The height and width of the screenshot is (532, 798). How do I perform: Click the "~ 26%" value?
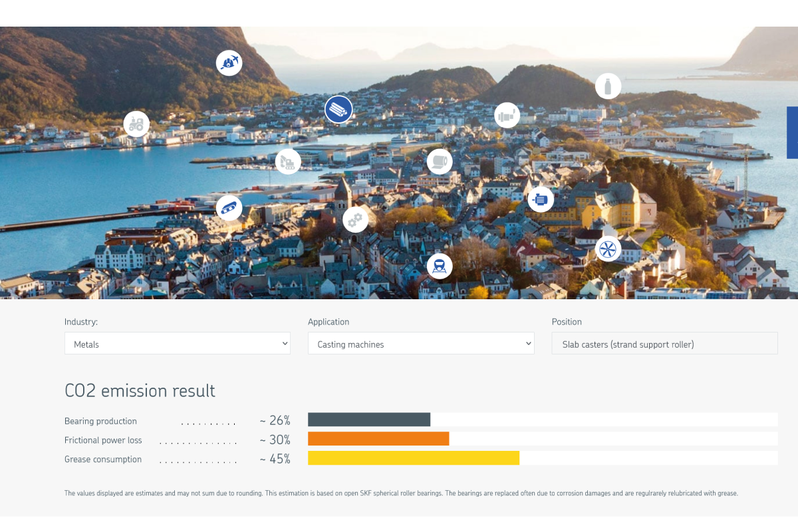coord(275,420)
